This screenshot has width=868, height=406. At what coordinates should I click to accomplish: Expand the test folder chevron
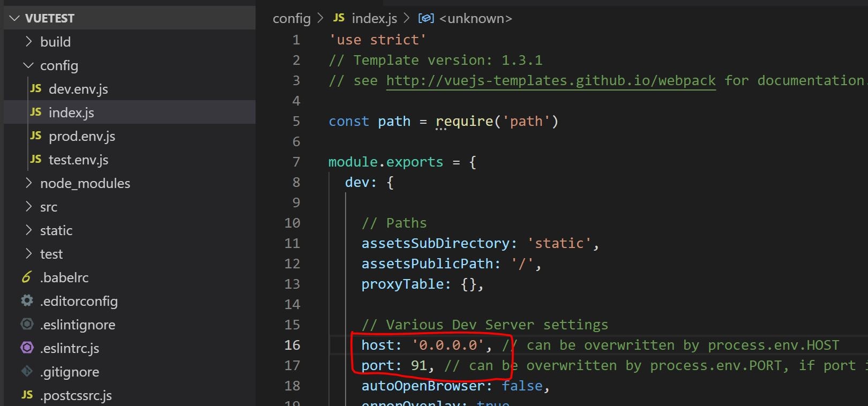pyautogui.click(x=29, y=253)
